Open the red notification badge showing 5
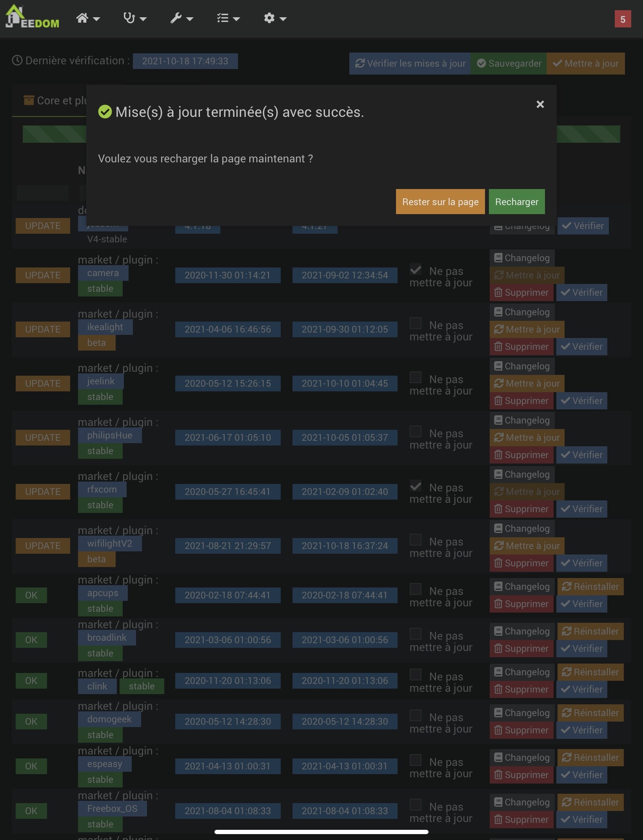Image resolution: width=643 pixels, height=840 pixels. 623,19
